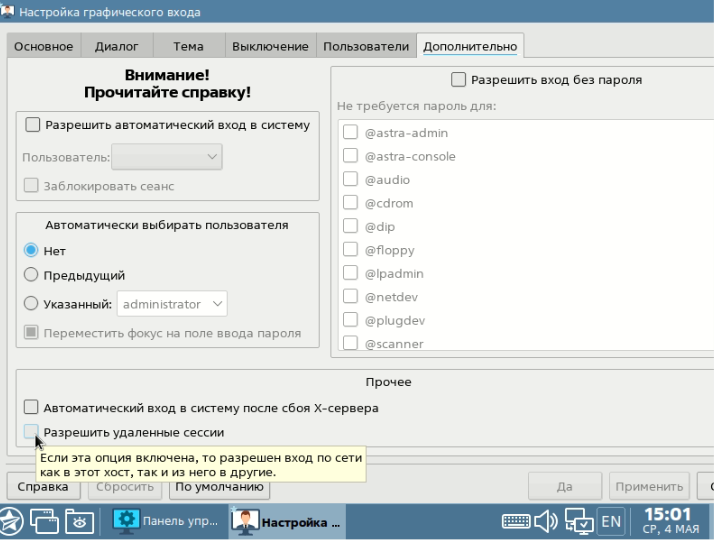Open the file manager eye icon
This screenshot has height=540, width=714.
click(79, 521)
